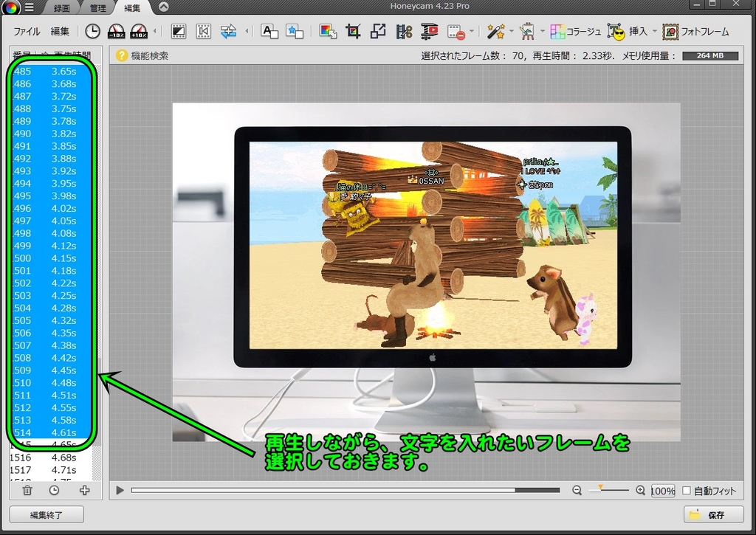Click the 保存 save button
The image size is (756, 535).
[x=714, y=515]
